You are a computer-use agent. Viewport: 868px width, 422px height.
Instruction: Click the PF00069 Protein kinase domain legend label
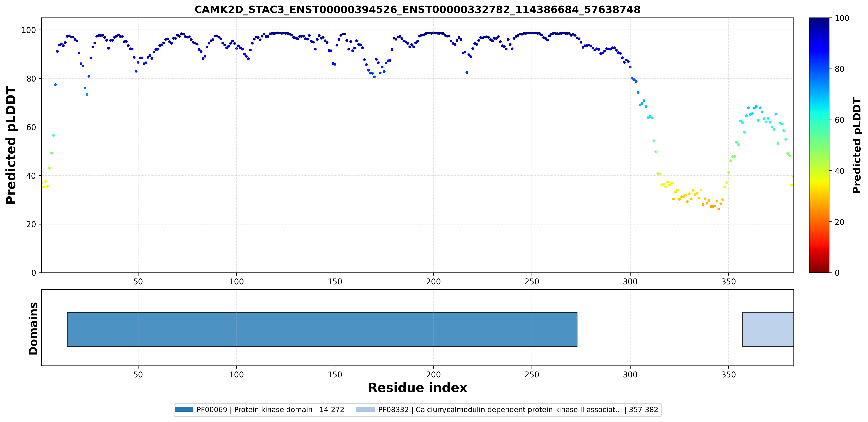coord(270,410)
